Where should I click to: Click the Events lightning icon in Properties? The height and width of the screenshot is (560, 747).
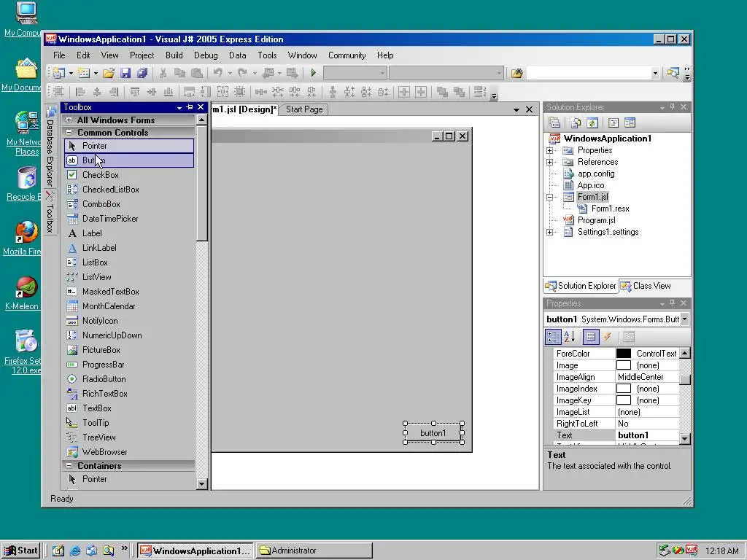click(608, 337)
